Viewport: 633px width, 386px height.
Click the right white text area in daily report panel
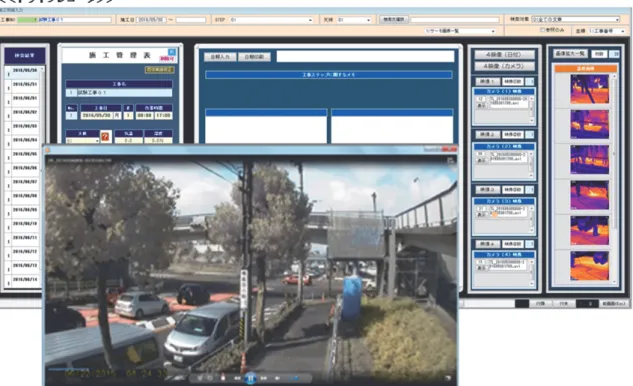click(x=392, y=129)
